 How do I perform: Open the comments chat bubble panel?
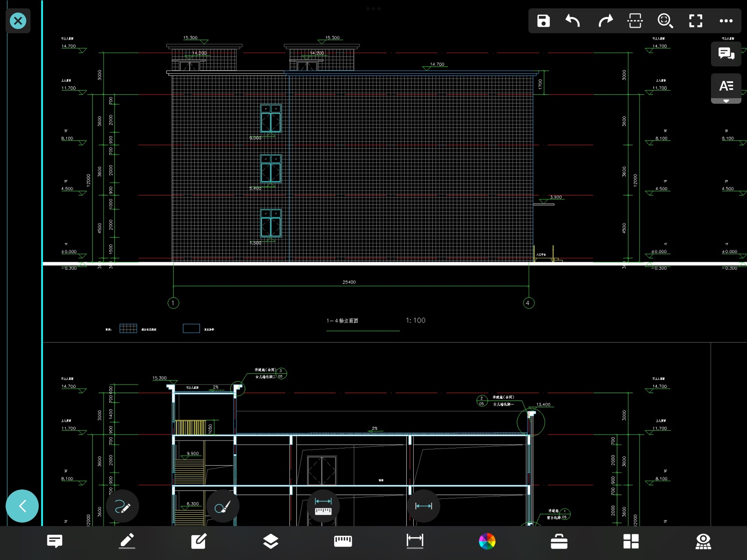[x=726, y=54]
